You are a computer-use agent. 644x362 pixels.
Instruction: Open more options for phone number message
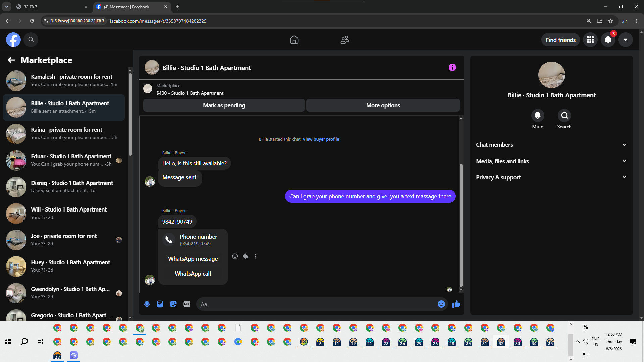pos(256,256)
